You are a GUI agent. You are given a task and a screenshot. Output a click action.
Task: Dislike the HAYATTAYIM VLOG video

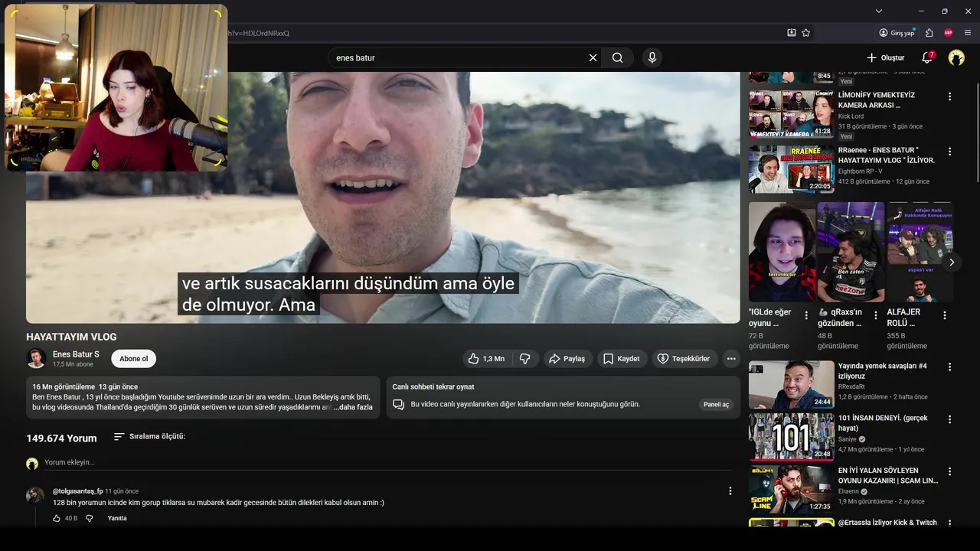[525, 358]
